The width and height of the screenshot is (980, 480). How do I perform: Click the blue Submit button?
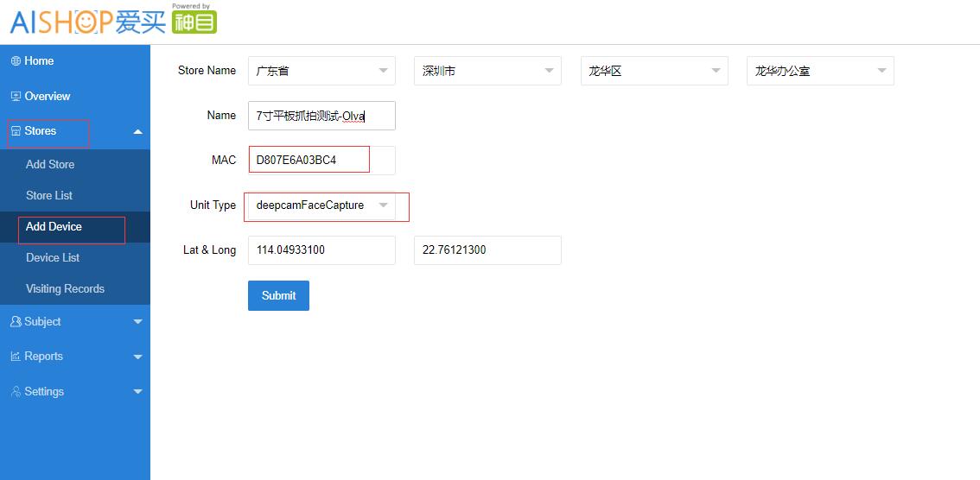[x=279, y=295]
